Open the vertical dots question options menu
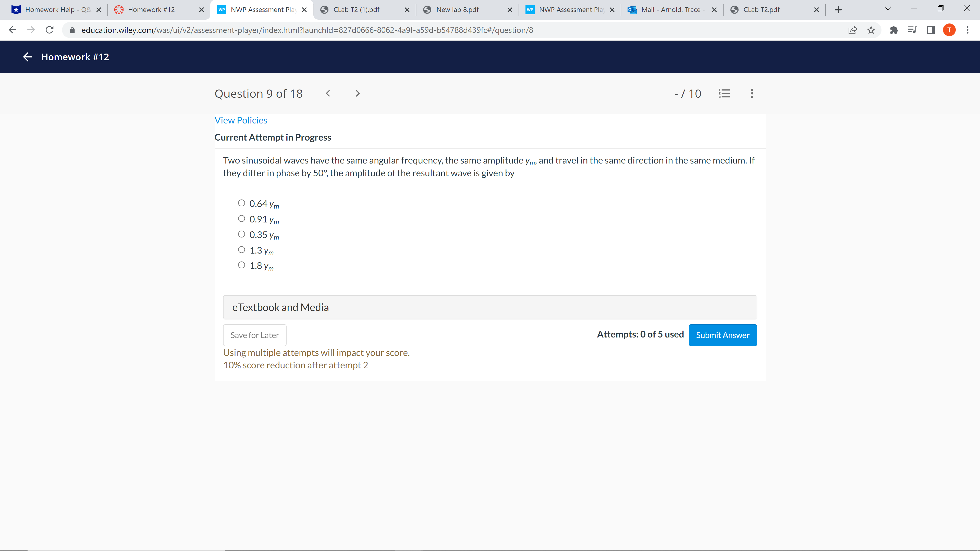The width and height of the screenshot is (980, 551). coord(752,94)
